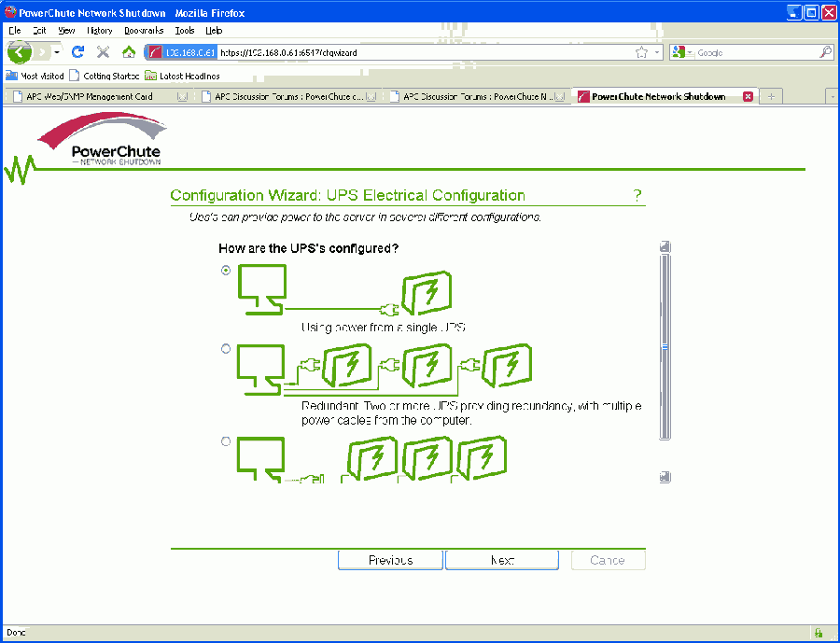840x643 pixels.
Task: Go to the browser Home page icon
Action: pos(129,52)
